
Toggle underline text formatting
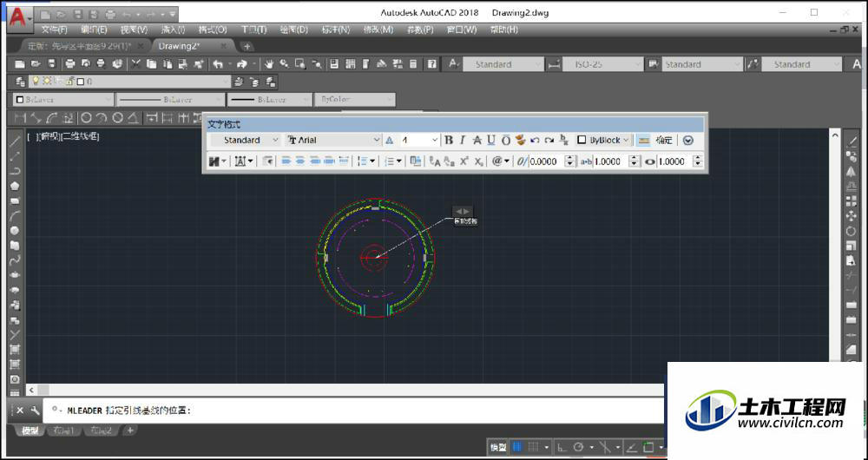(491, 140)
